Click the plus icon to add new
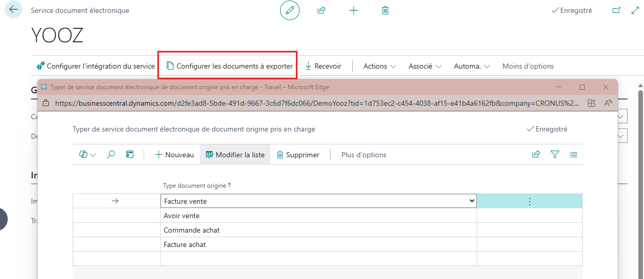Image resolution: width=644 pixels, height=279 pixels. click(x=354, y=10)
